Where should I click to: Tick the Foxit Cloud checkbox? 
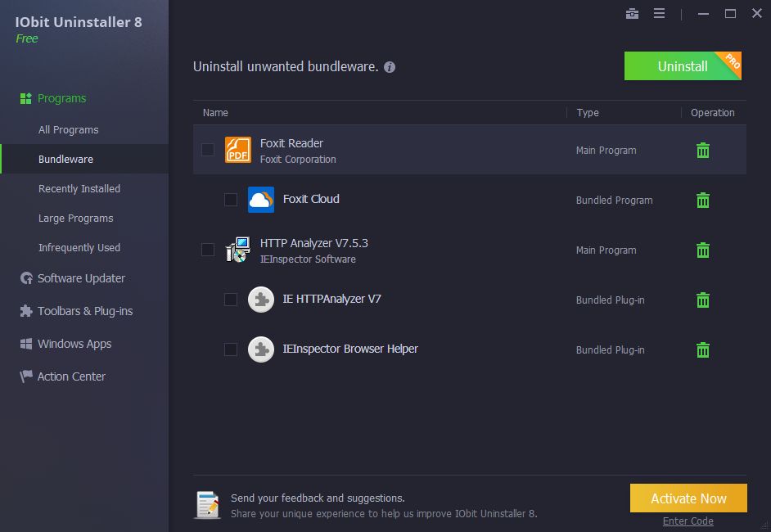[231, 200]
